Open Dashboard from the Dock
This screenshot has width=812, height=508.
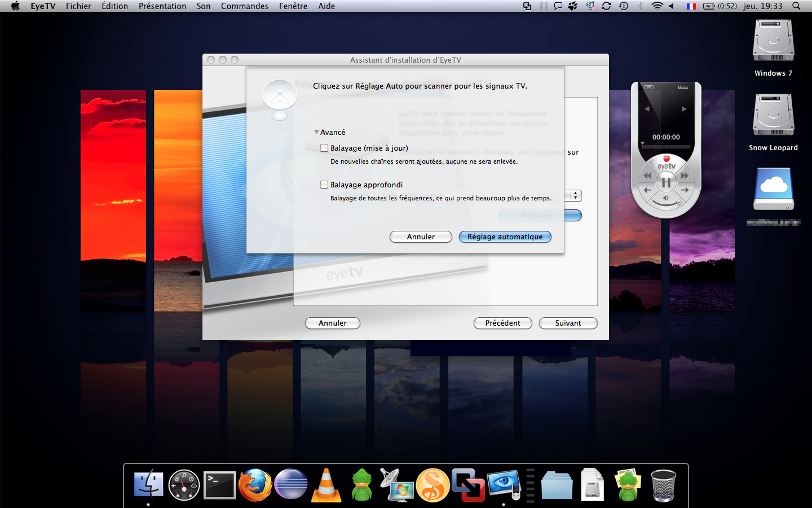point(184,485)
